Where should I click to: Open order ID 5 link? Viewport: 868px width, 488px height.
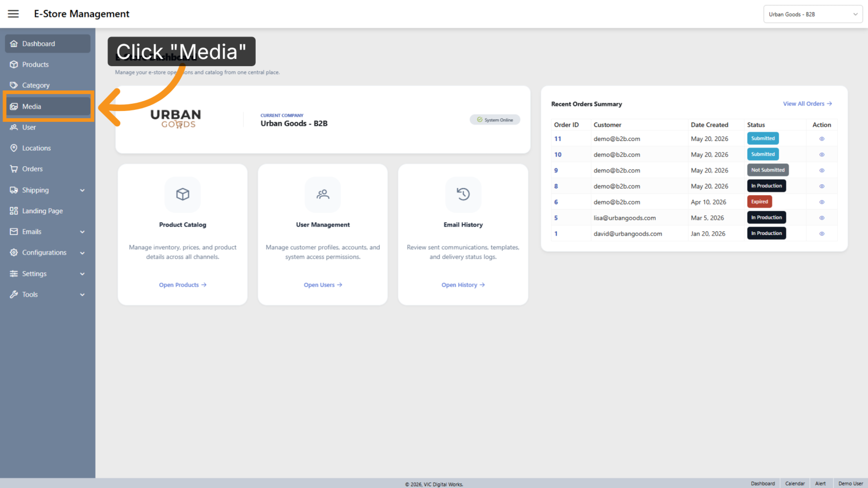coord(556,218)
